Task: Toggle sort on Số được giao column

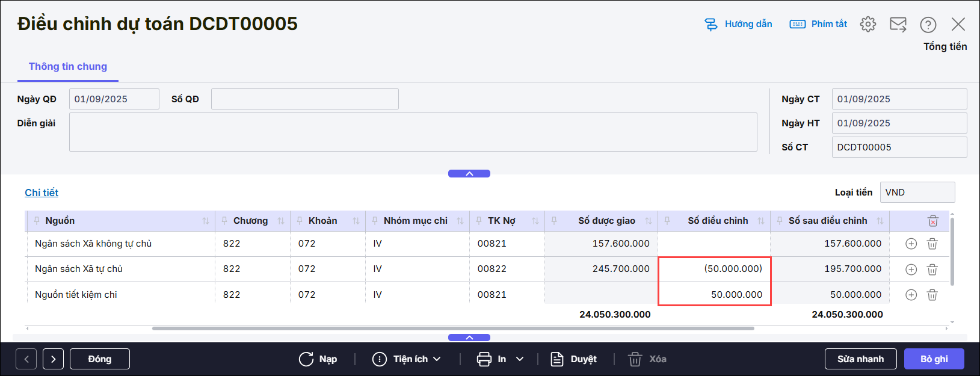Action: tap(648, 221)
